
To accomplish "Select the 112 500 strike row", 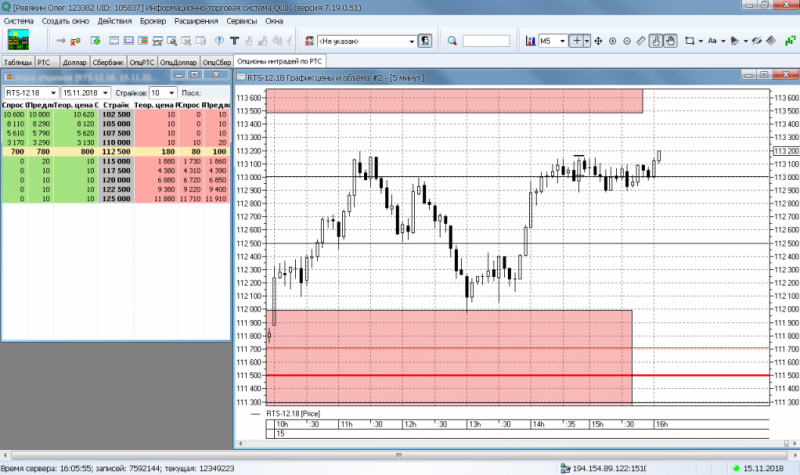I will 116,152.
